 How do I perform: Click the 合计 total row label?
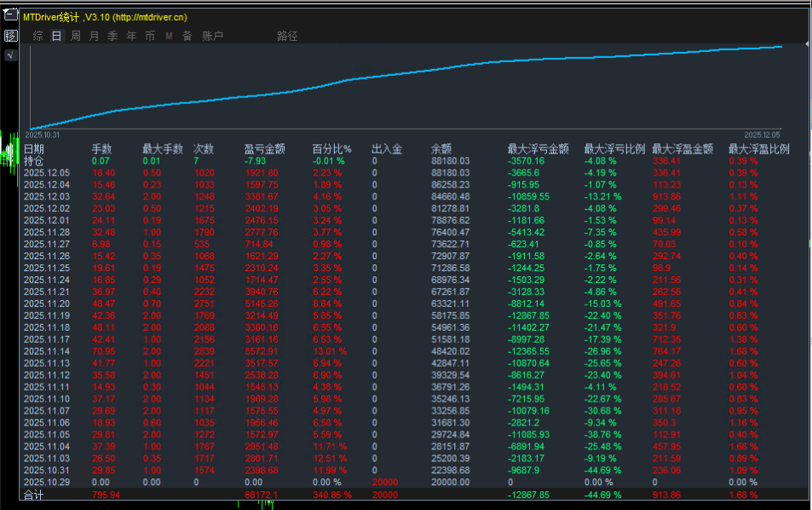coord(33,495)
